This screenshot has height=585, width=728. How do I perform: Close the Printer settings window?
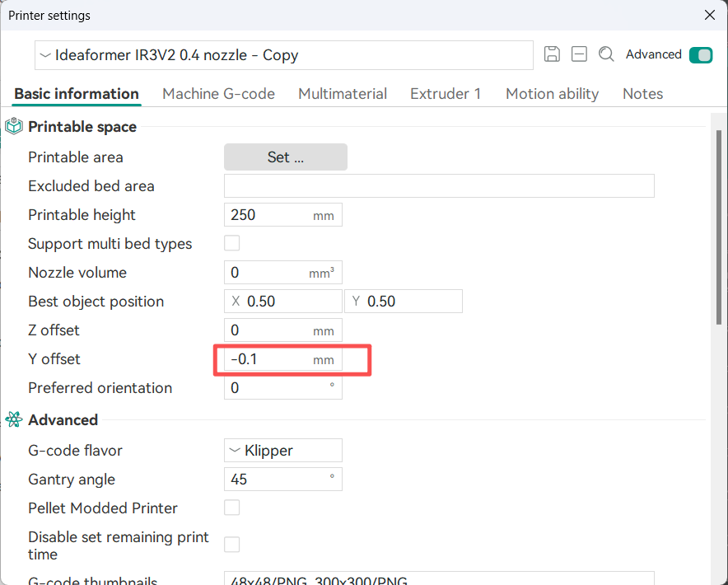click(709, 16)
